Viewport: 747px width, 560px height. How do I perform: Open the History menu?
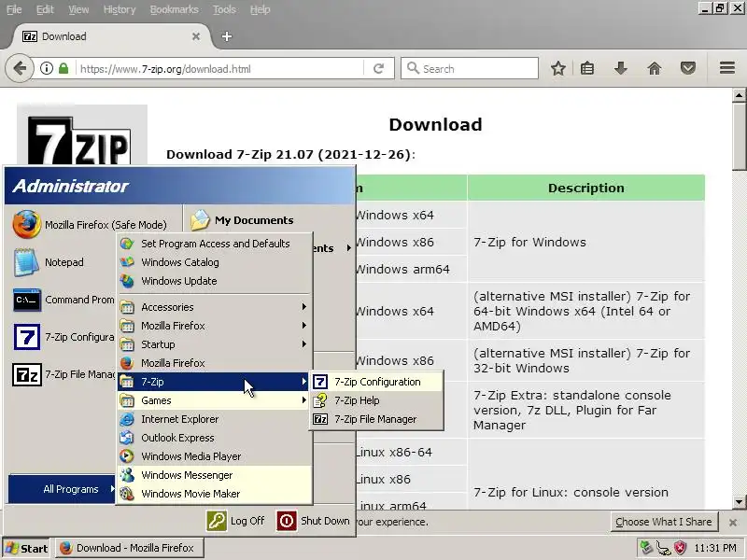coord(120,9)
